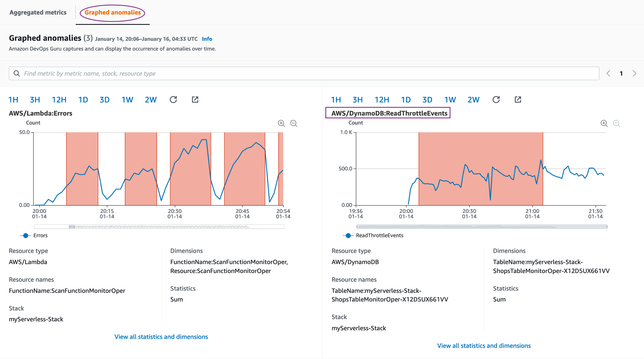Viewport: 644px width, 359px height.
Task: Zoom out on the Lambda Errors chart
Action: pyautogui.click(x=294, y=123)
